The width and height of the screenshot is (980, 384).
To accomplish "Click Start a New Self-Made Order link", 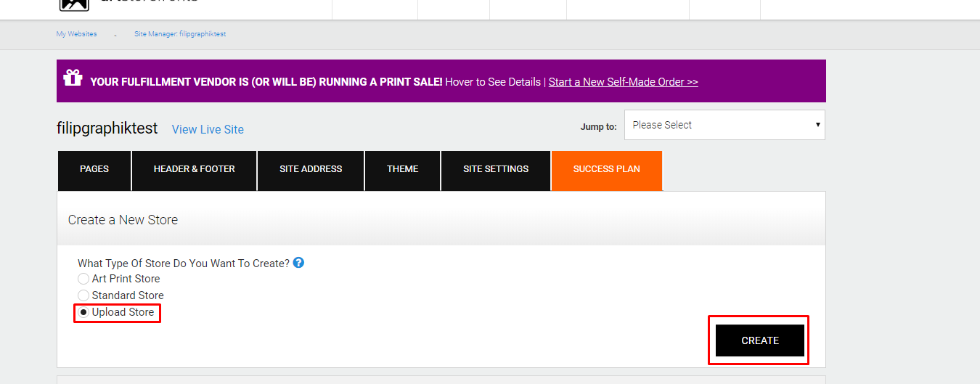I will point(623,82).
